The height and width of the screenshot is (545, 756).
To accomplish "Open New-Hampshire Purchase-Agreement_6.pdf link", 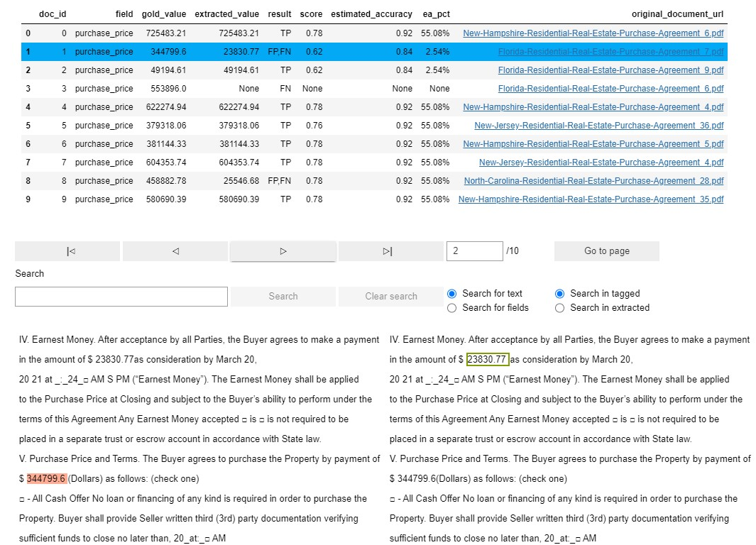I will click(x=593, y=33).
